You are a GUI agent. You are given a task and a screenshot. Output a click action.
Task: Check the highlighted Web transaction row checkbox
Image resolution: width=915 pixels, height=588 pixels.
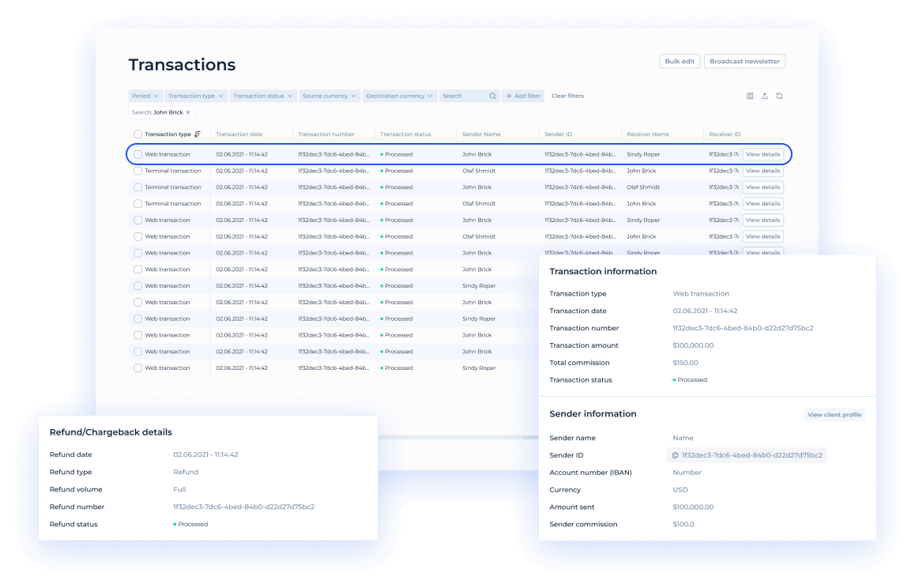[x=137, y=154]
